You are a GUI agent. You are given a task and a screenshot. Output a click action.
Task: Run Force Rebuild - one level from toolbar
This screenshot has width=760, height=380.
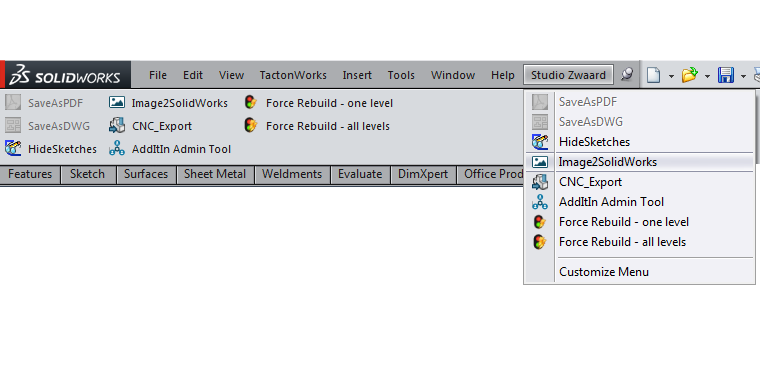(x=251, y=102)
